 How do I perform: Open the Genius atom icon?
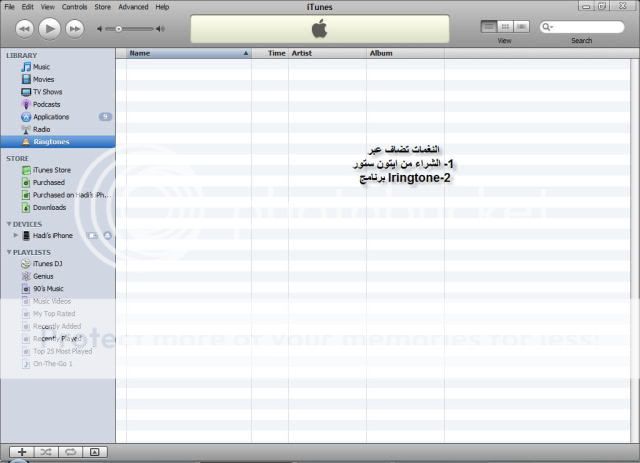(x=26, y=276)
